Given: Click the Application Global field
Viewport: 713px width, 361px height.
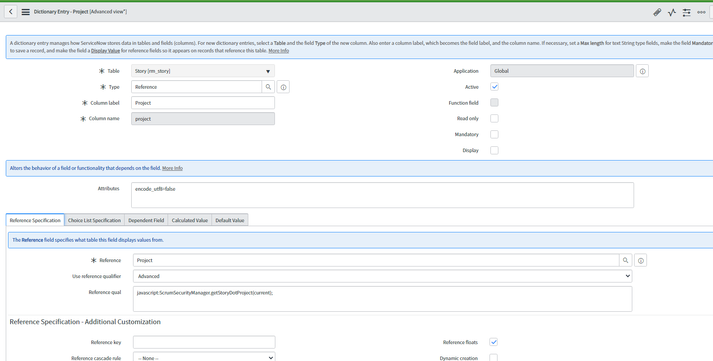Looking at the screenshot, I should (562, 71).
